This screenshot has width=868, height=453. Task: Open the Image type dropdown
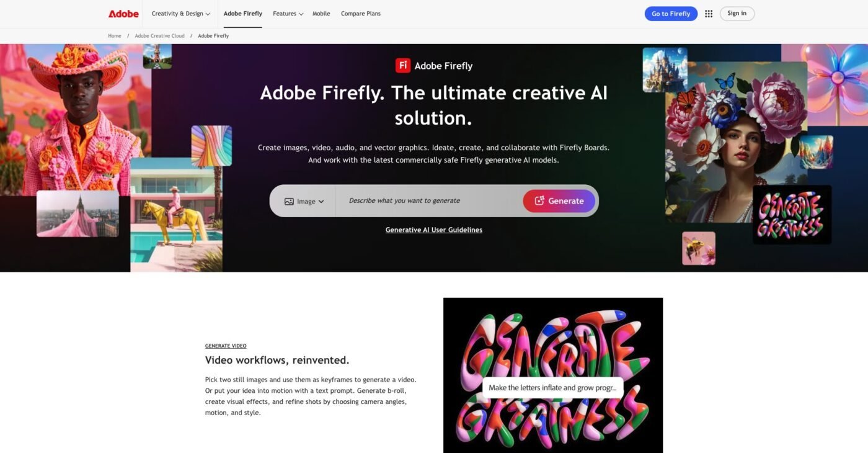click(x=304, y=201)
